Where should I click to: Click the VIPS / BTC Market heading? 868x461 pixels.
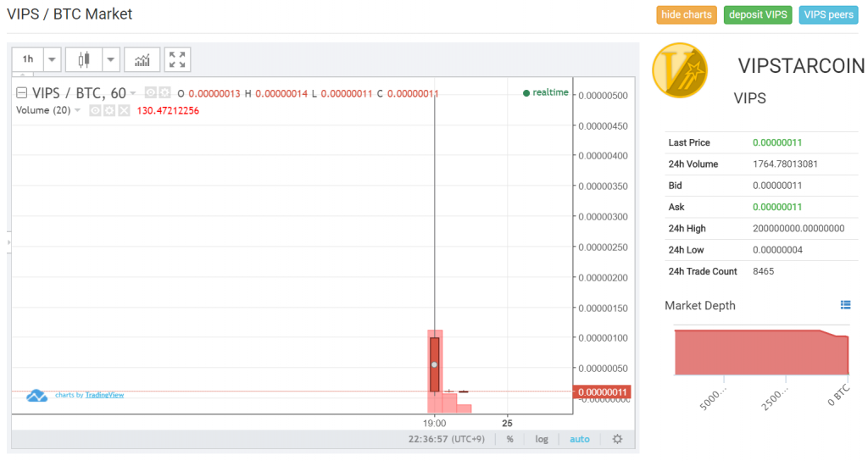click(x=70, y=14)
